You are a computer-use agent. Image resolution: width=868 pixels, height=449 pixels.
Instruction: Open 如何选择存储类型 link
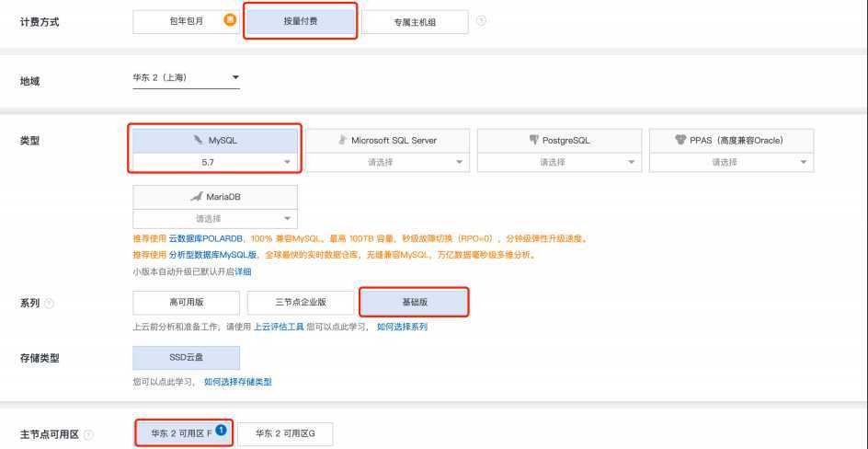click(238, 382)
